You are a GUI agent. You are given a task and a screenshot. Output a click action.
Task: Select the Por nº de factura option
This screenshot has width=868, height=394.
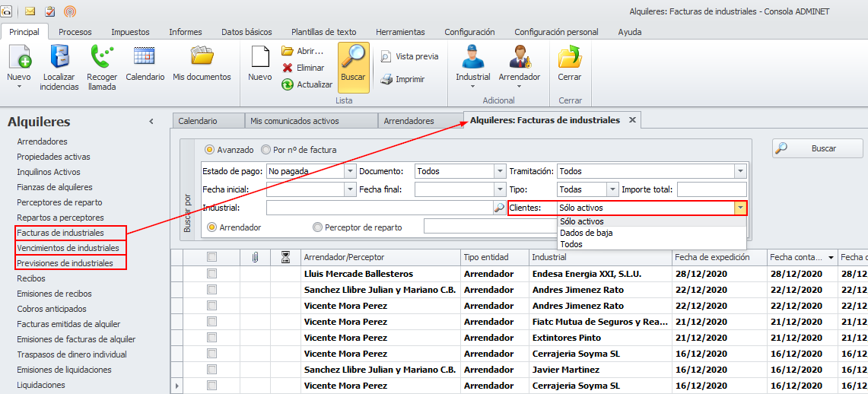tap(266, 150)
